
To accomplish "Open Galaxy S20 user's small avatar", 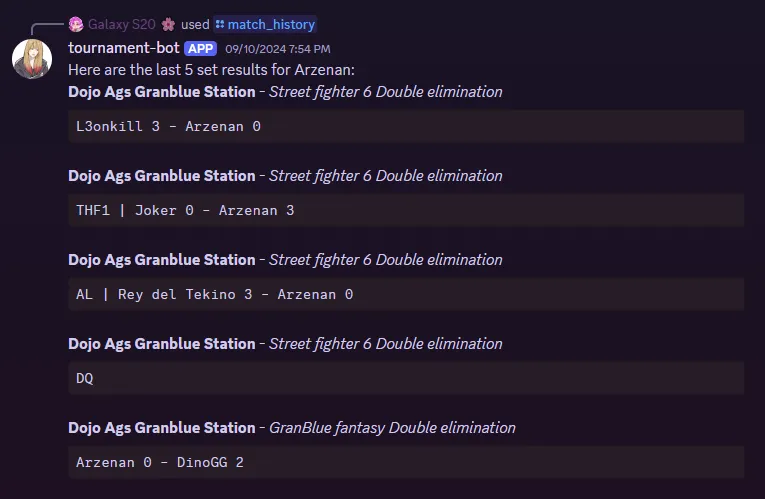I will (x=76, y=24).
